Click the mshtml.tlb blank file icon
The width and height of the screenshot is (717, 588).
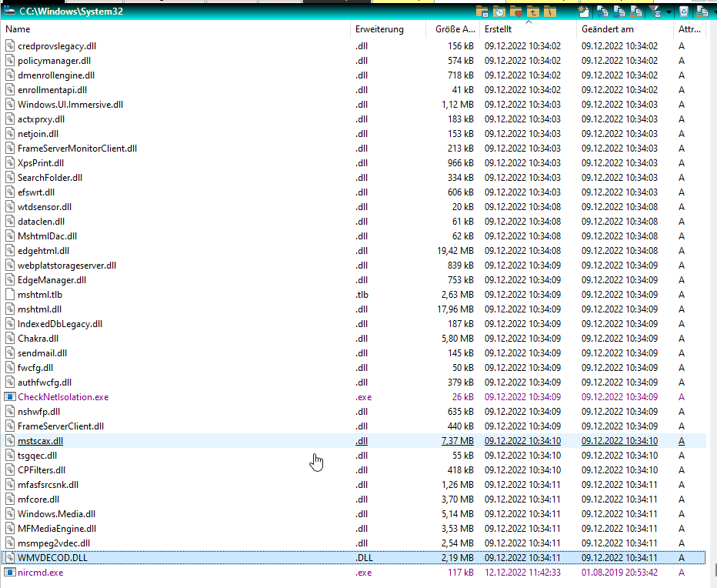pos(9,294)
